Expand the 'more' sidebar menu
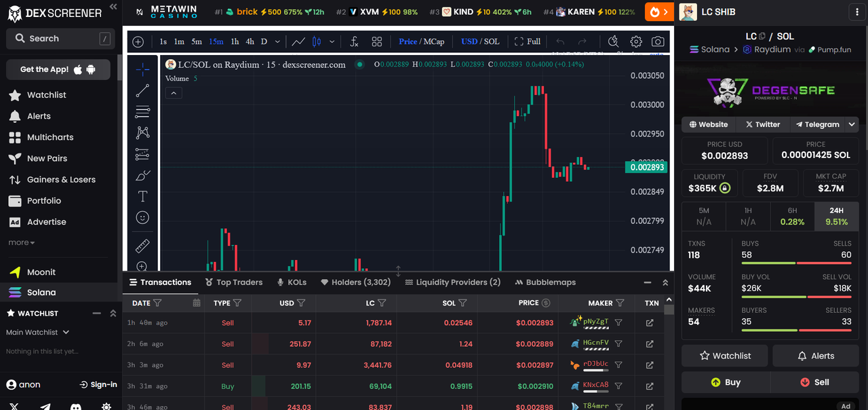Viewport: 868px width, 410px height. pos(22,242)
